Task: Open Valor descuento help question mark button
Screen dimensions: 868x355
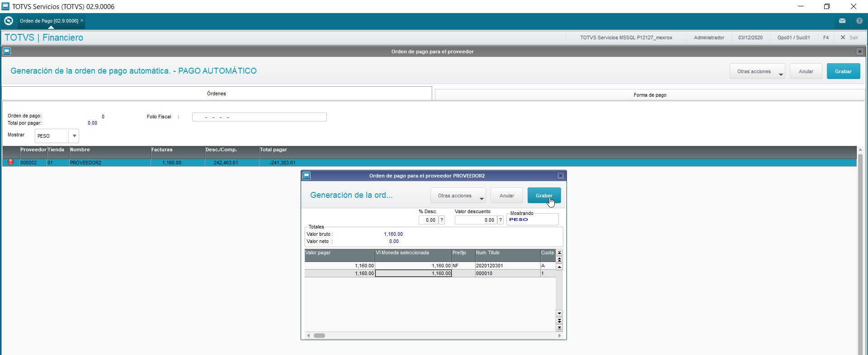Action: 500,220
